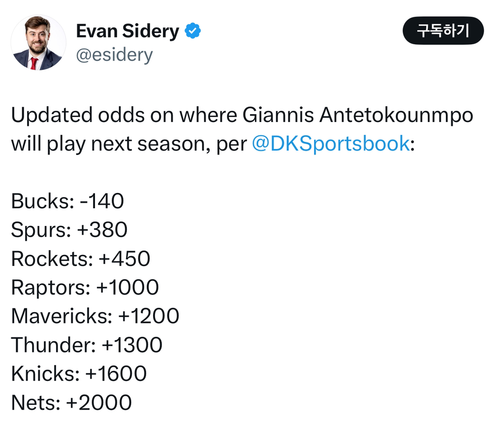Click the Mavericks team name
Image resolution: width=504 pixels, height=442 pixels.
pyautogui.click(x=60, y=316)
